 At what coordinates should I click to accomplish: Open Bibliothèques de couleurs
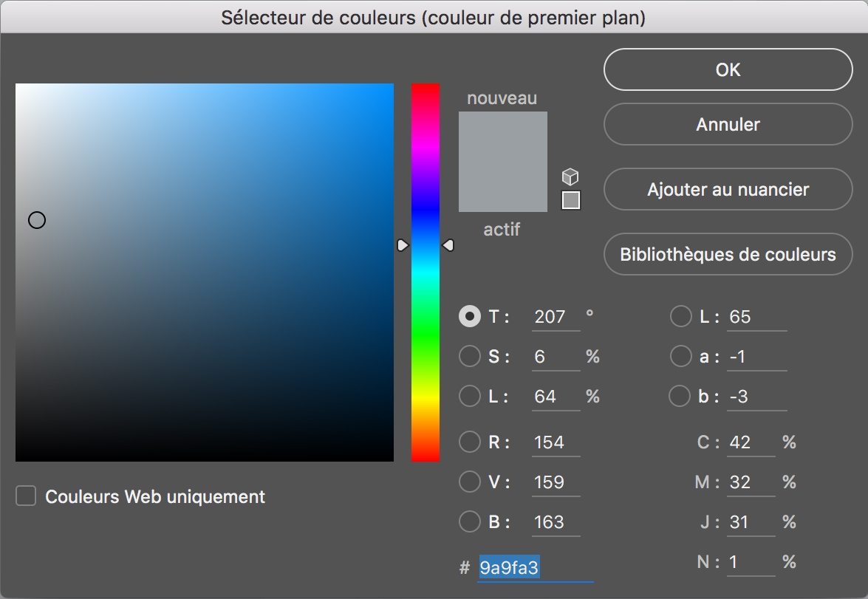click(728, 255)
